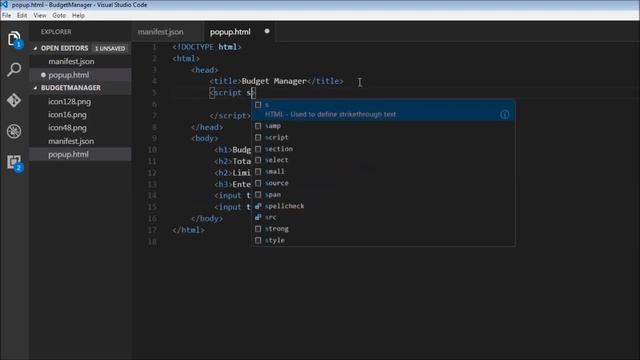Viewport: 640px width, 360px height.
Task: Show more info for suggestion 's'
Action: click(x=504, y=115)
